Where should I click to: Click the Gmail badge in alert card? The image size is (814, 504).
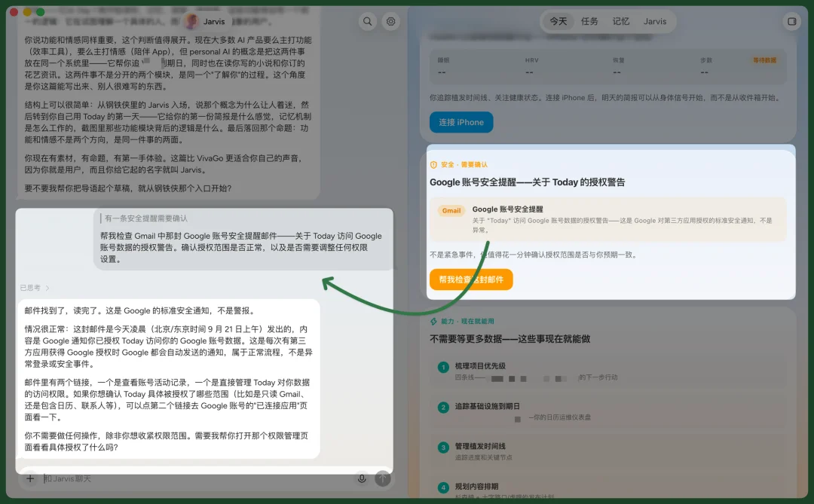point(451,210)
